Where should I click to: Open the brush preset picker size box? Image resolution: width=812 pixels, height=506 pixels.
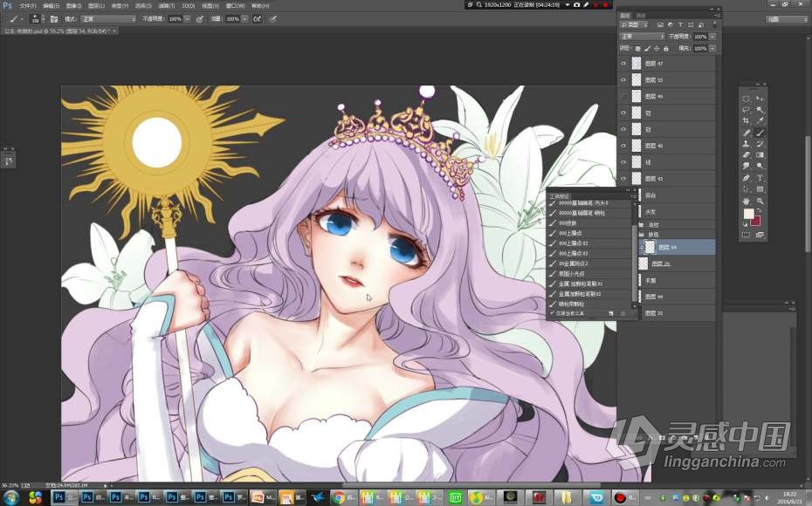36,19
